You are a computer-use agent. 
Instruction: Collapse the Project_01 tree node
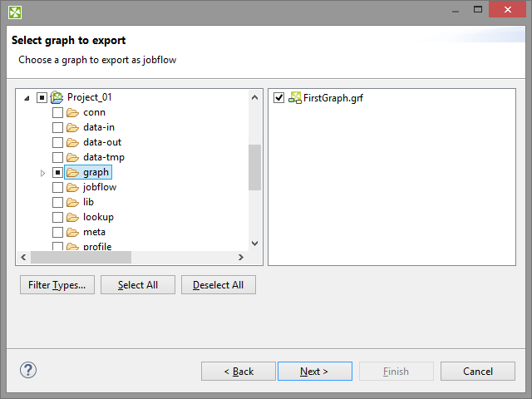(x=27, y=98)
